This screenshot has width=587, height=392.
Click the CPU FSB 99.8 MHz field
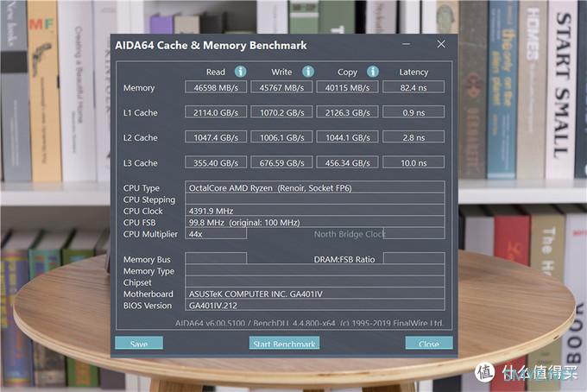pyautogui.click(x=315, y=222)
